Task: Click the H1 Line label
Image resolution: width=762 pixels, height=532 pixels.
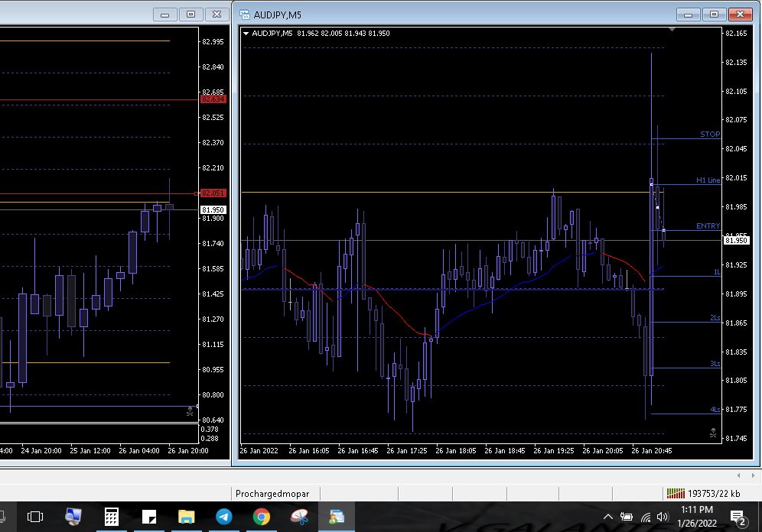Action: [708, 180]
